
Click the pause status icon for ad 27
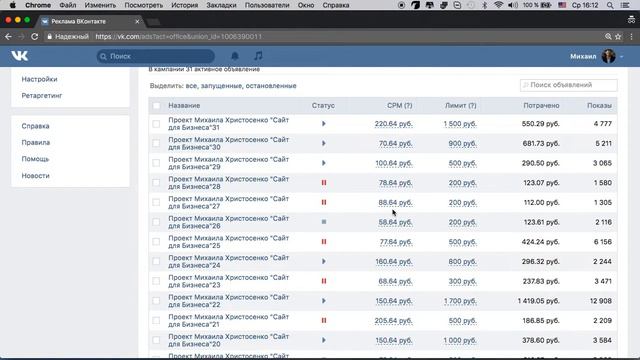(x=324, y=202)
